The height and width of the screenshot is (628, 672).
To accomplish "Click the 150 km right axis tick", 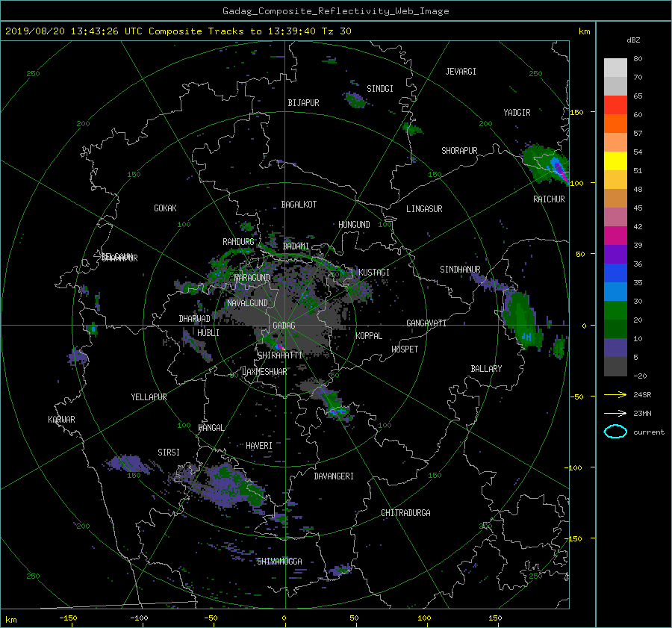I will tap(577, 112).
